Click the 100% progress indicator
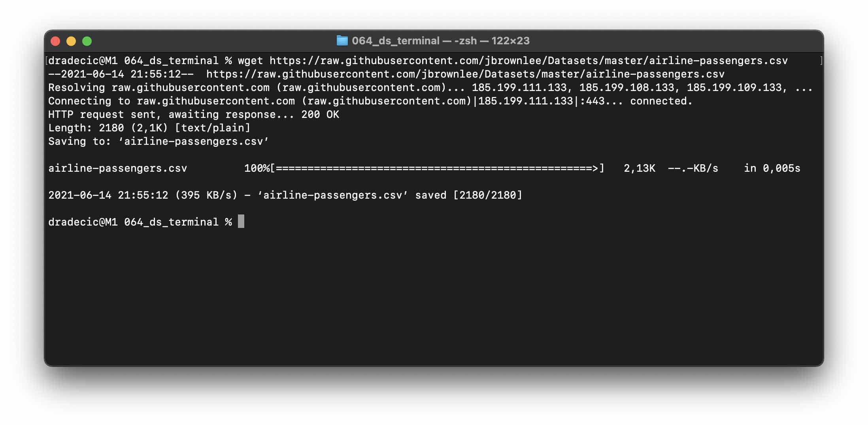This screenshot has width=868, height=425. pyautogui.click(x=257, y=168)
